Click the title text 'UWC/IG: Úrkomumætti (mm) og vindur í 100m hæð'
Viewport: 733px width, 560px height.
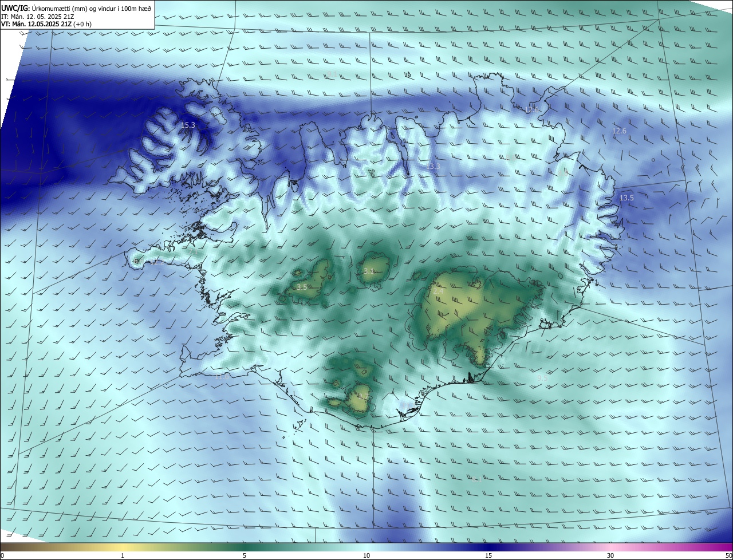[76, 7]
